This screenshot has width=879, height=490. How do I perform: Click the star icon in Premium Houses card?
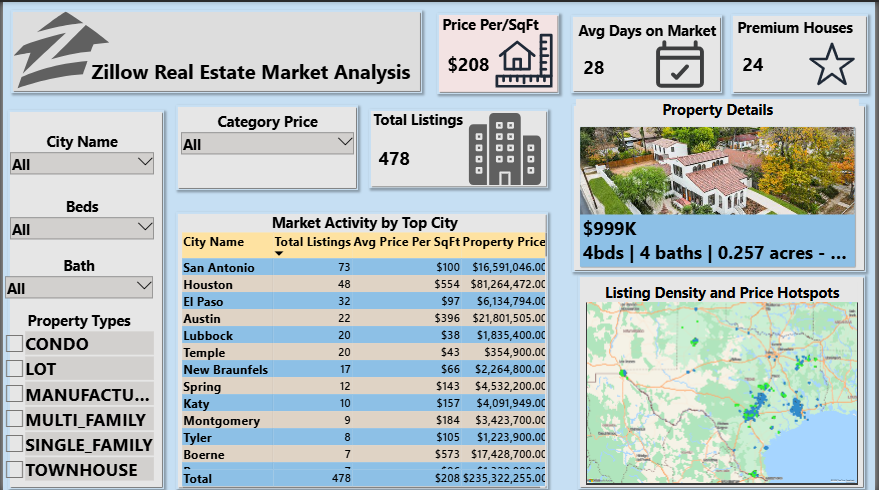[x=832, y=65]
